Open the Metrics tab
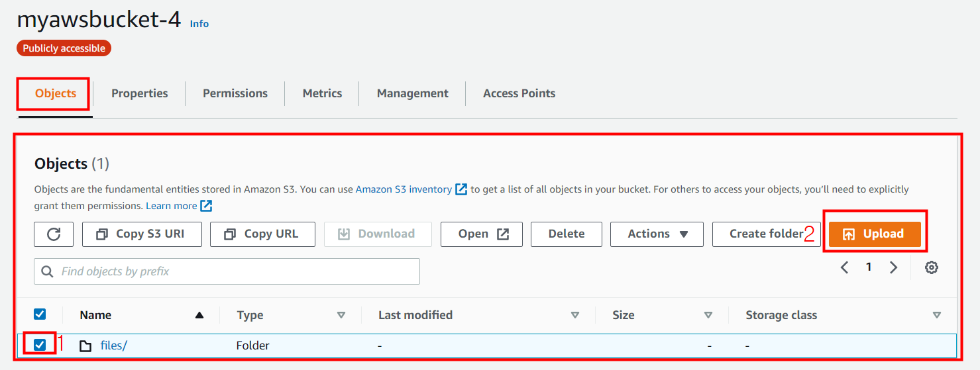The width and height of the screenshot is (980, 370). 323,93
